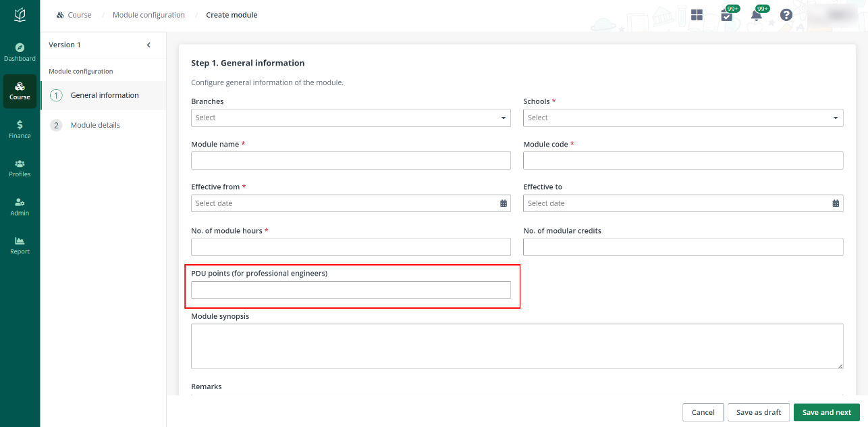Open the notifications bell
The height and width of the screenshot is (427, 868).
pyautogui.click(x=757, y=15)
